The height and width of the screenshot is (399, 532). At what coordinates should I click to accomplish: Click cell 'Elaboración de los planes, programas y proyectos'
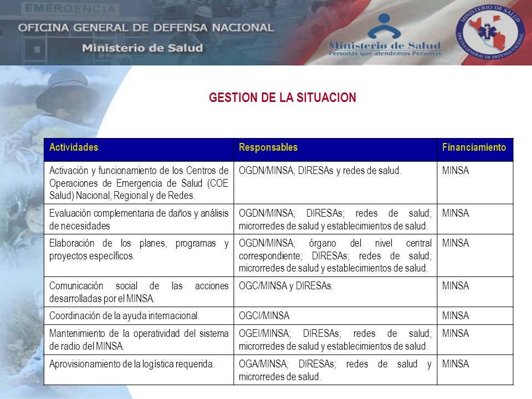pyautogui.click(x=139, y=255)
